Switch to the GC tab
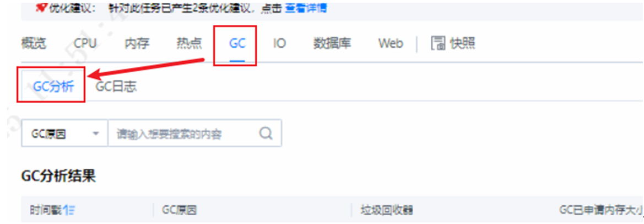 237,44
